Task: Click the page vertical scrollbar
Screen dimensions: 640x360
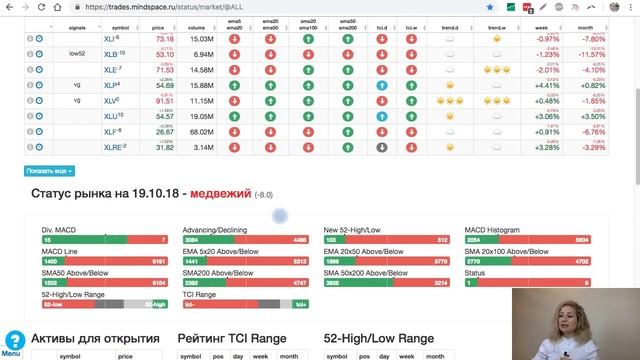Action: 637,137
